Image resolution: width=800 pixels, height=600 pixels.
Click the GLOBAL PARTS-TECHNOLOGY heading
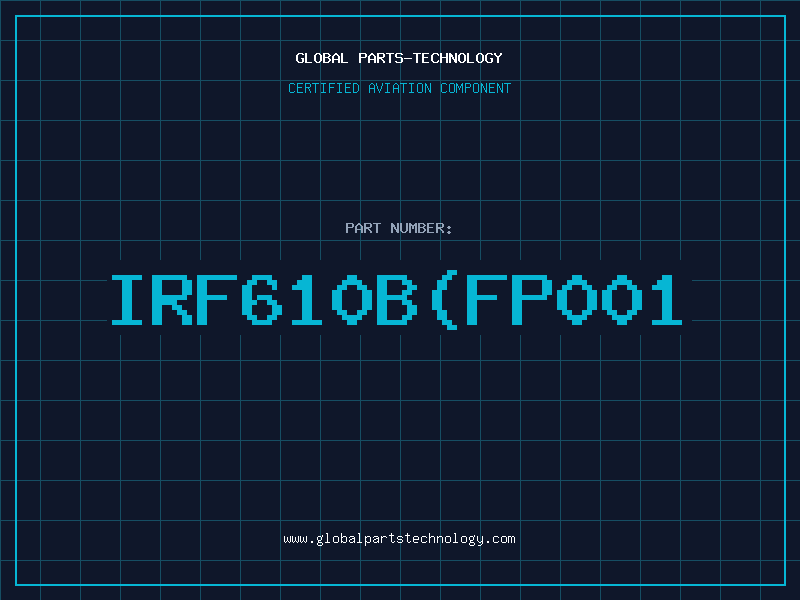(x=399, y=58)
